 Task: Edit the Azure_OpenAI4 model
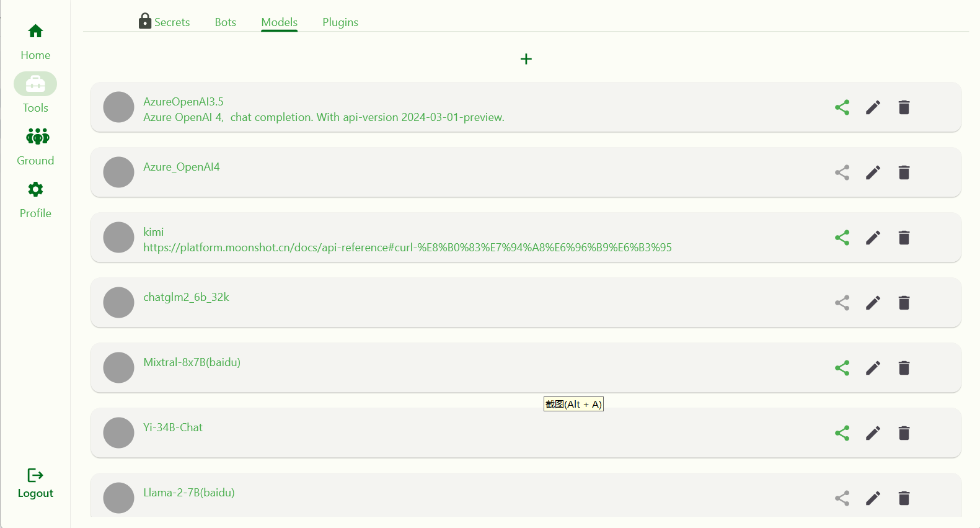[x=873, y=172]
